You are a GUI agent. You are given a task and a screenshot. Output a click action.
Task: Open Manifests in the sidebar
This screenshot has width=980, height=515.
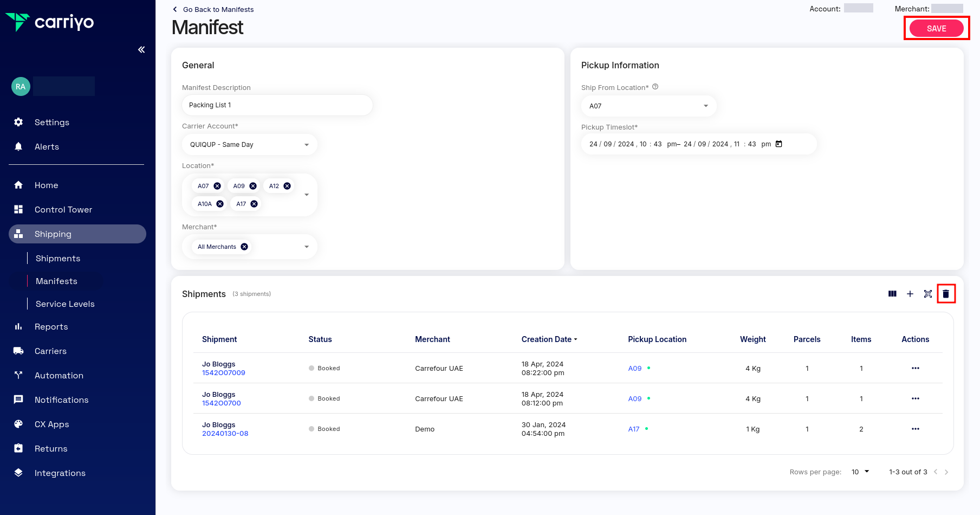pyautogui.click(x=56, y=281)
